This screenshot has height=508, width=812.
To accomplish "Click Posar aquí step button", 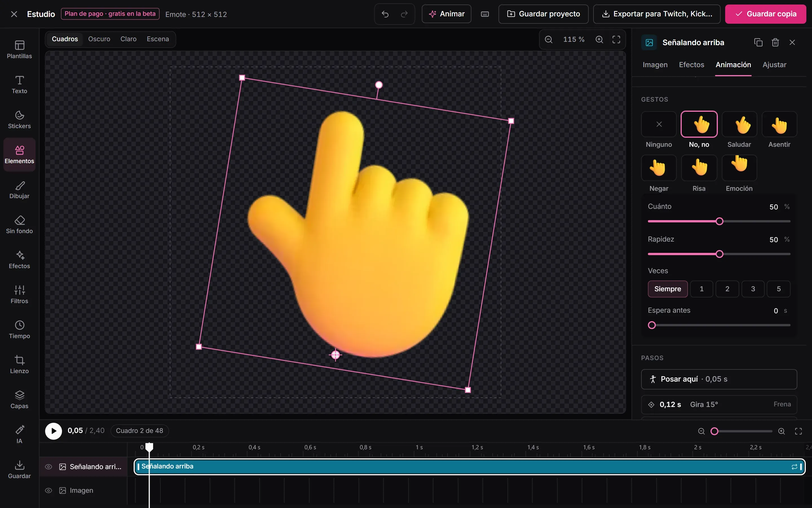I will pos(719,379).
